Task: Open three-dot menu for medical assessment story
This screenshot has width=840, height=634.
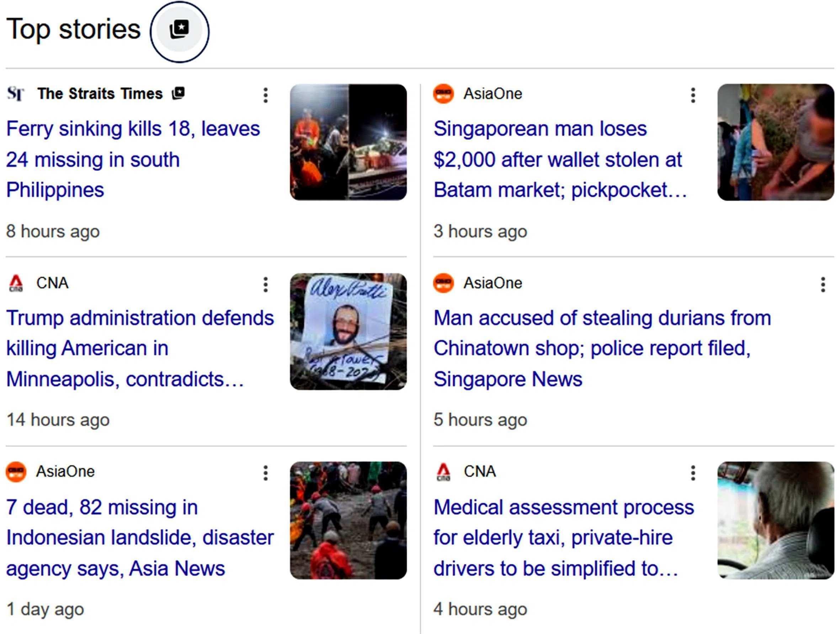Action: (693, 473)
